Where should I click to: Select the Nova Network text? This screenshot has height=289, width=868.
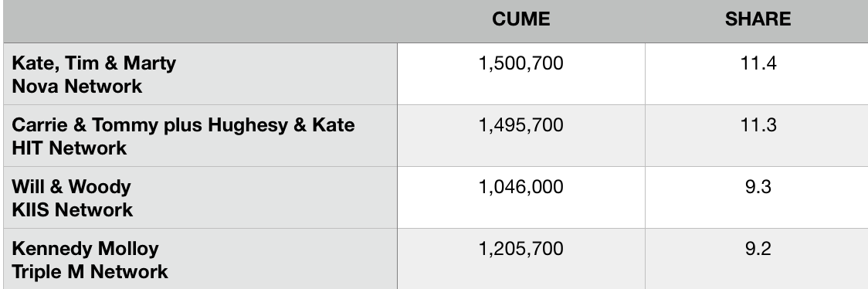[77, 87]
